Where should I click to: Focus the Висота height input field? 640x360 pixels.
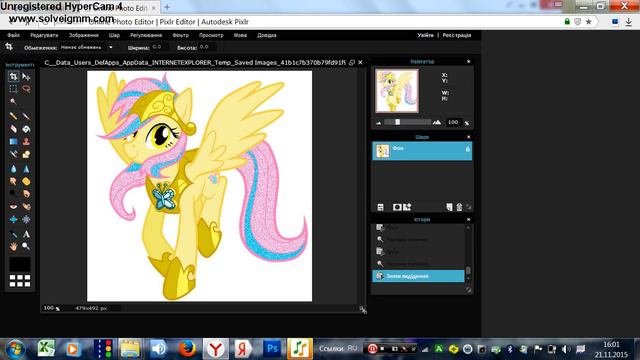[207, 47]
